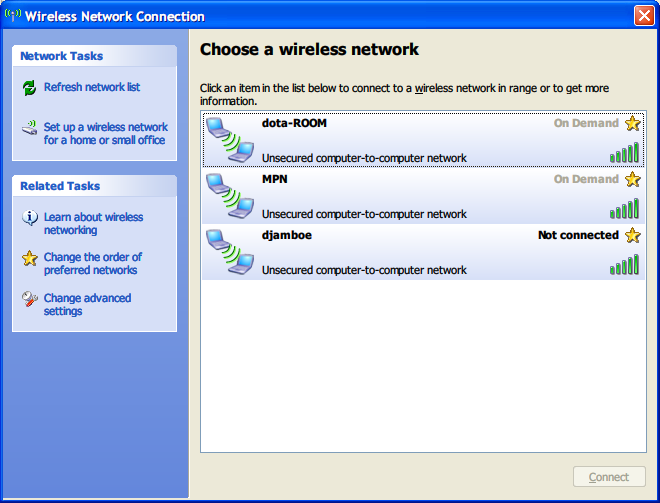Click the star icon beside Change the order

(x=29, y=258)
